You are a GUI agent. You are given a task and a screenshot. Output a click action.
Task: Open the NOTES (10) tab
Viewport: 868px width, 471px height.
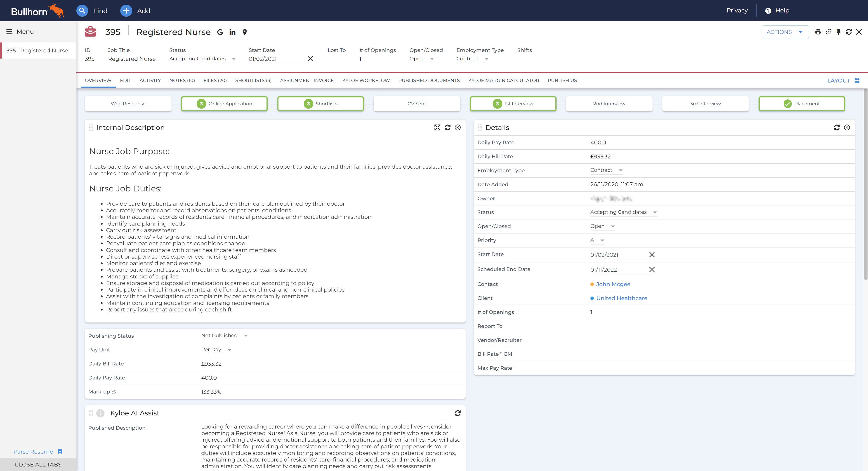click(182, 80)
